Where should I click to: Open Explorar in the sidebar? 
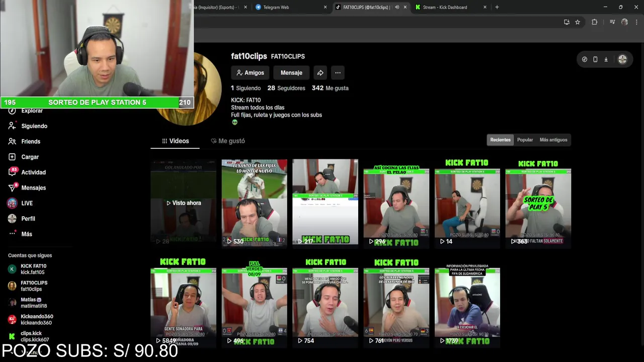click(26, 111)
